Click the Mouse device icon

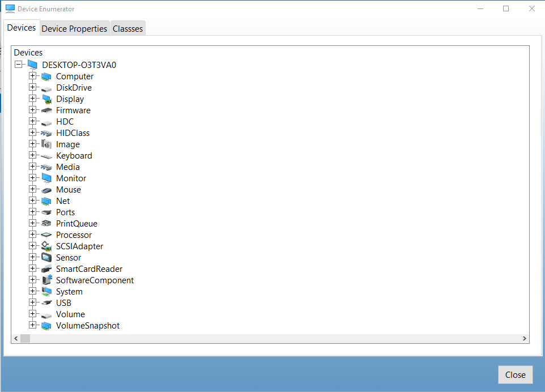coord(46,190)
